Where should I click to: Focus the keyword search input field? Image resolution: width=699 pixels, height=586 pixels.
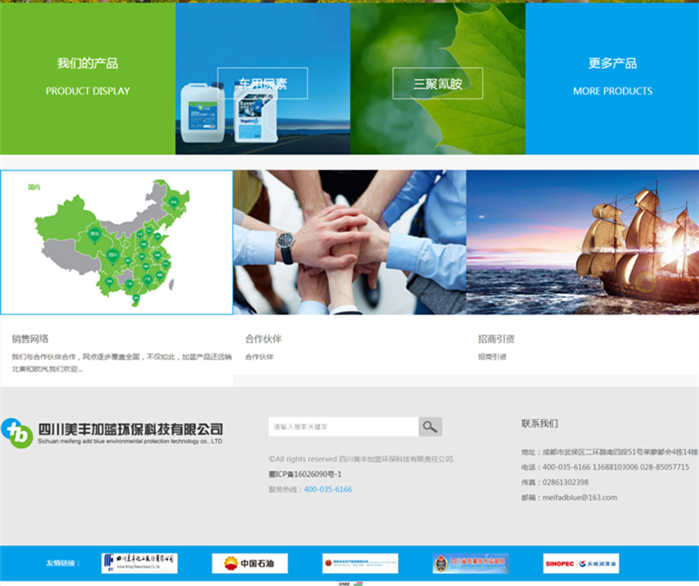pos(342,427)
